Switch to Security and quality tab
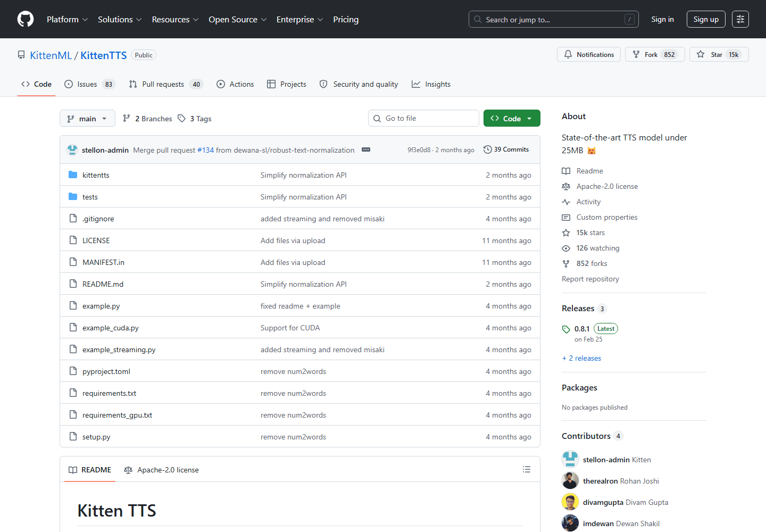 point(359,84)
